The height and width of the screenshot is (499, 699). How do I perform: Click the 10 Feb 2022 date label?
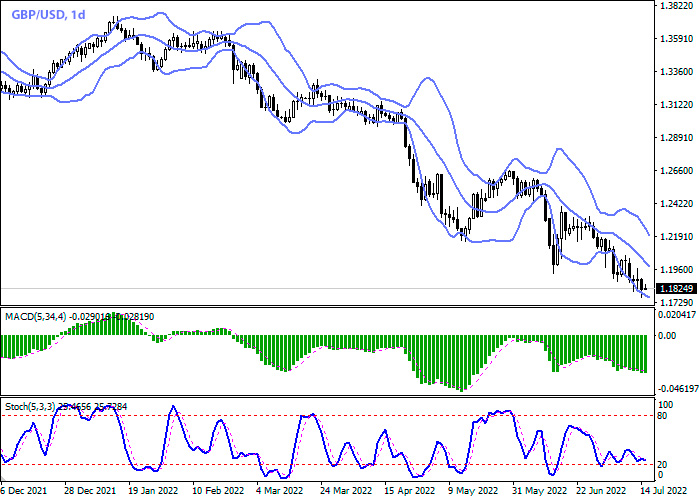pos(218,491)
